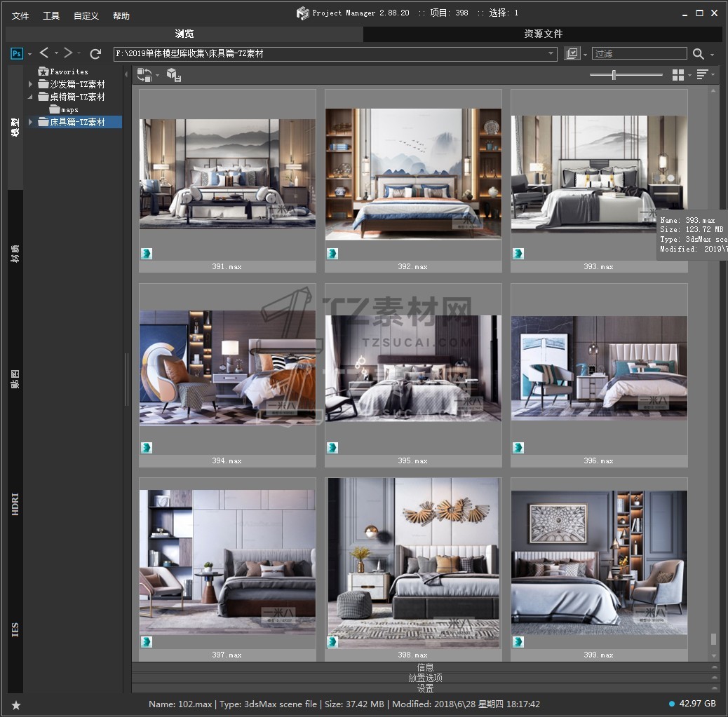The width and height of the screenshot is (728, 717).
Task: Open the folder path dropdown
Action: pos(551,54)
